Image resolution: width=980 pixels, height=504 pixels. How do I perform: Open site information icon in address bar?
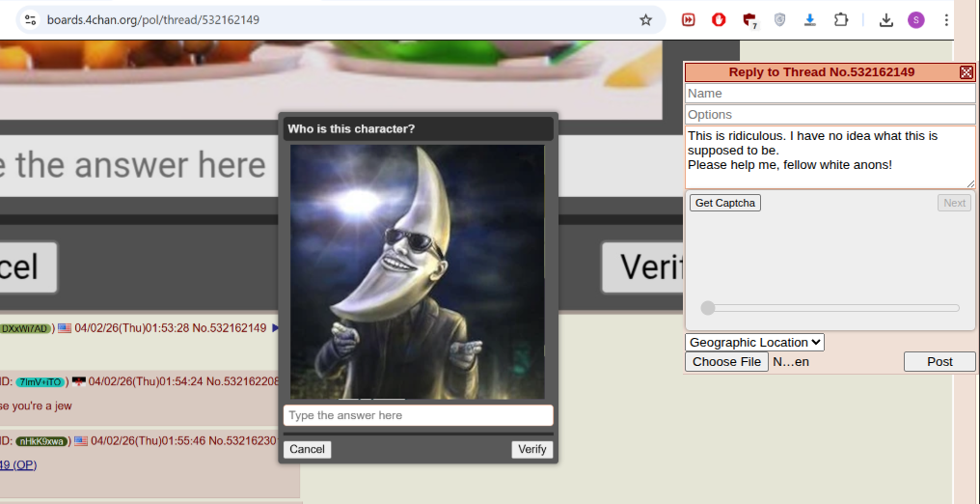(30, 20)
